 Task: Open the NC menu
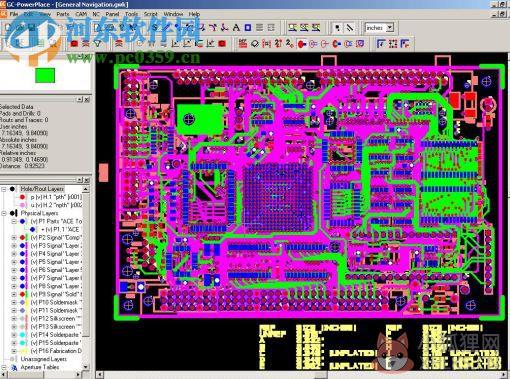point(96,14)
